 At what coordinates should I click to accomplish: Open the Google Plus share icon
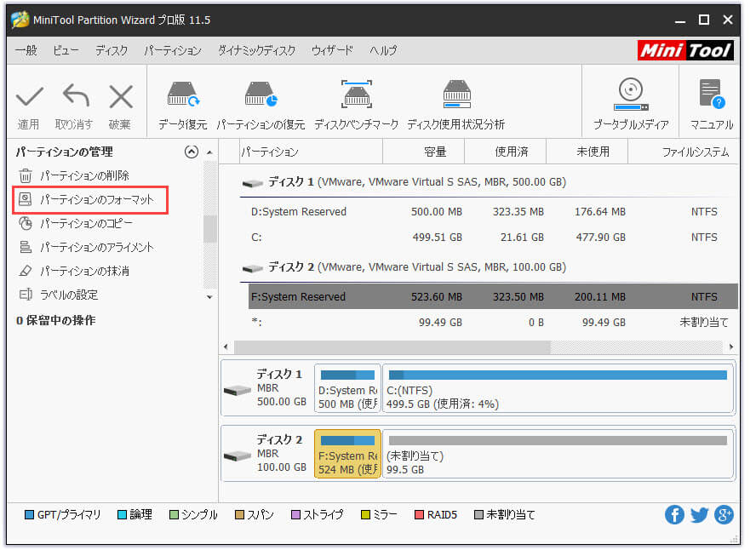724,515
